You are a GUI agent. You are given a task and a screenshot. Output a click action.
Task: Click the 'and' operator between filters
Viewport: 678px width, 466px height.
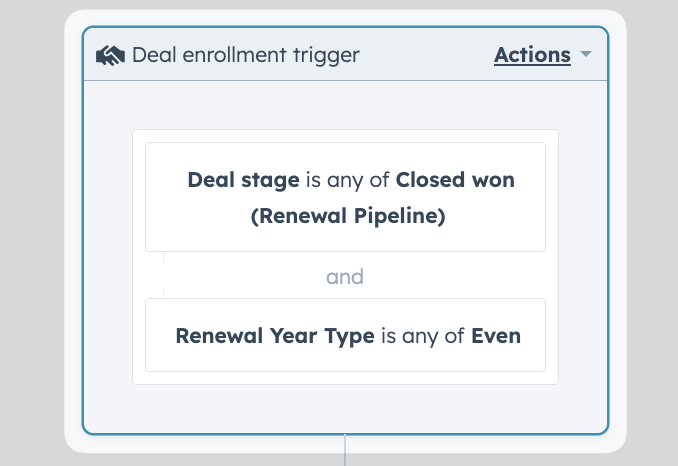click(345, 277)
